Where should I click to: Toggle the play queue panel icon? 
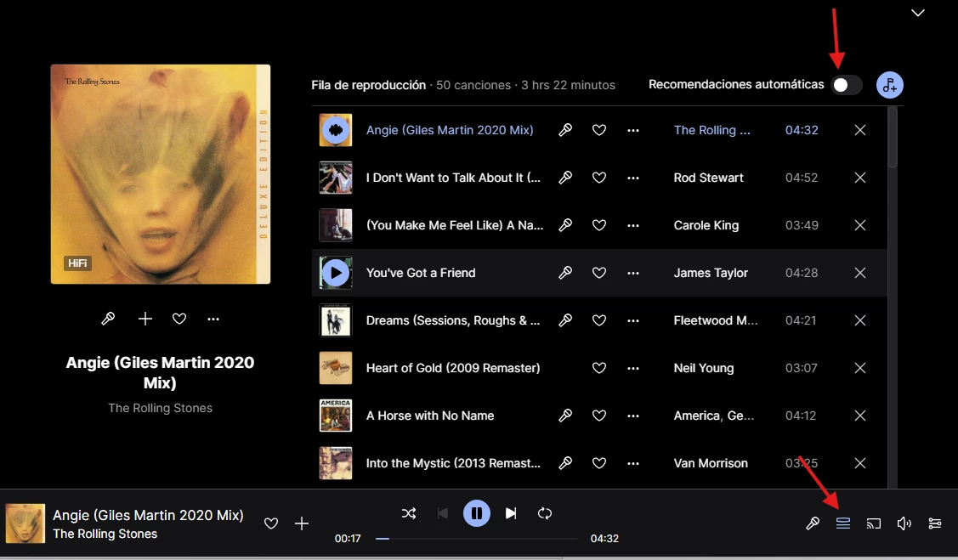(x=843, y=523)
